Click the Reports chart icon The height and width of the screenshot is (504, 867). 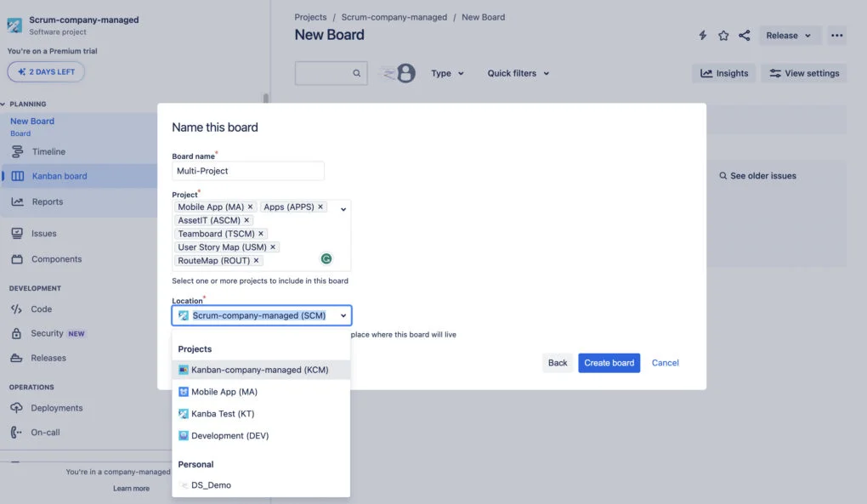pos(17,201)
